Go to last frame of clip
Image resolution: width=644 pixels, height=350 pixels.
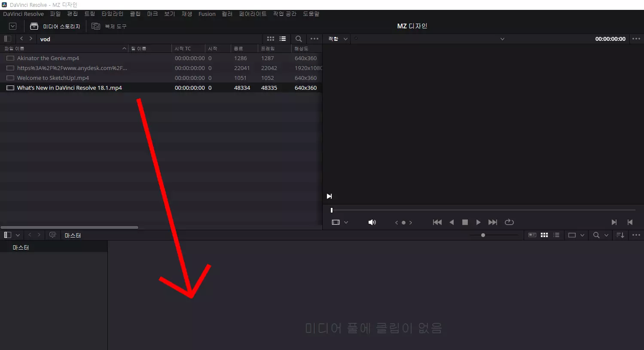[x=493, y=222]
